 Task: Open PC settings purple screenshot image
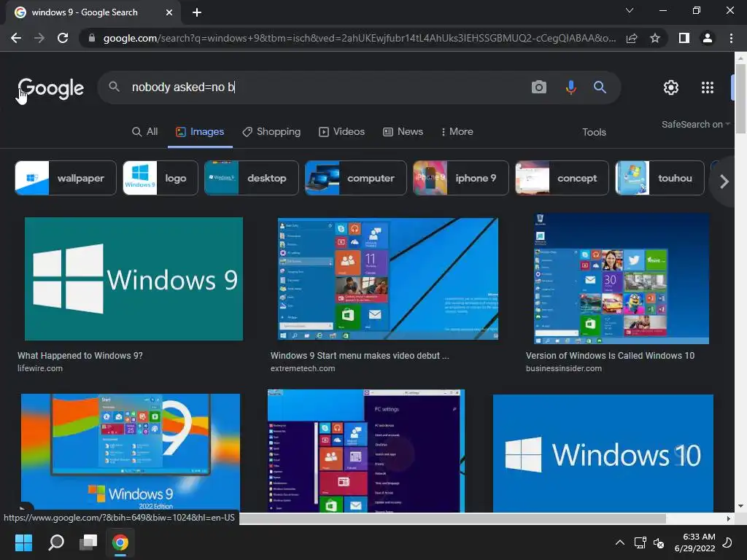366,451
